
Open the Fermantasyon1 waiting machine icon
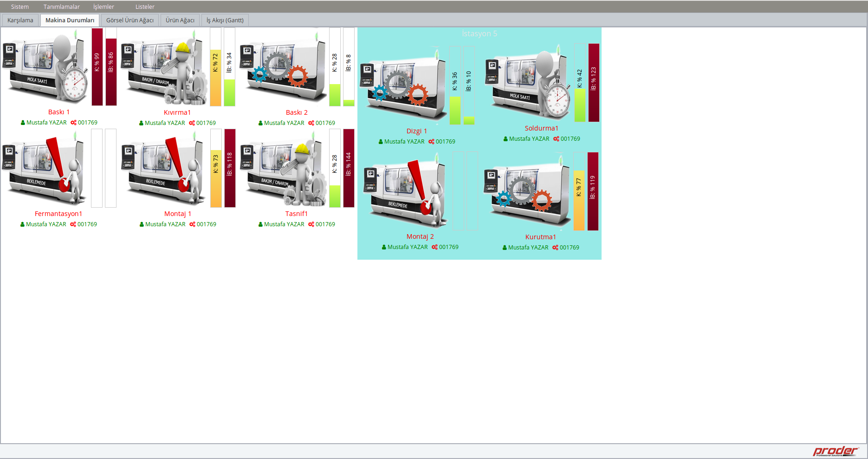tap(45, 169)
